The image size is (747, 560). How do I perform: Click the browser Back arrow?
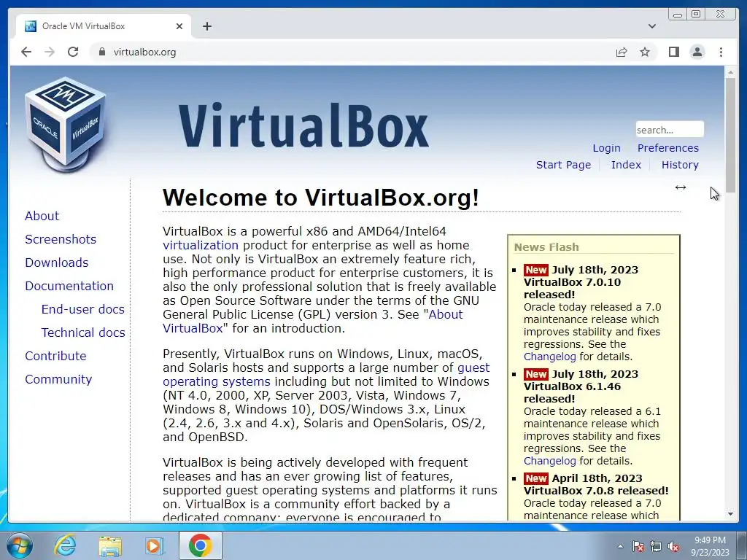tap(26, 52)
